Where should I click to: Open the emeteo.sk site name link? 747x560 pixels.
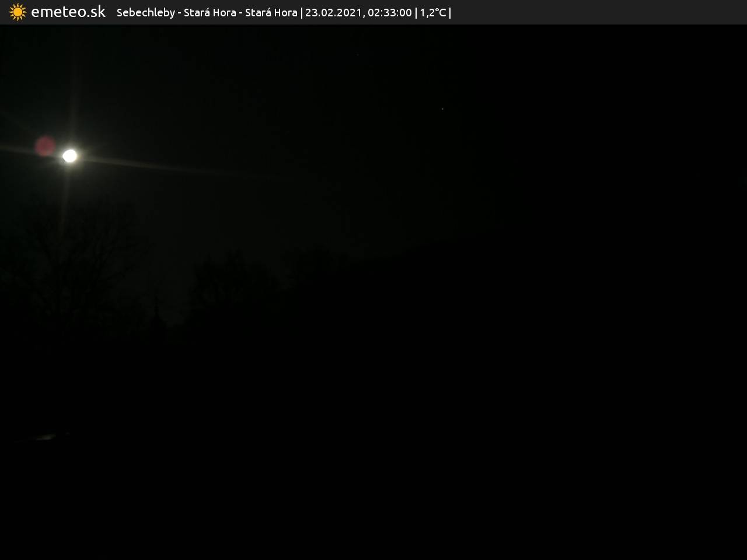click(68, 12)
